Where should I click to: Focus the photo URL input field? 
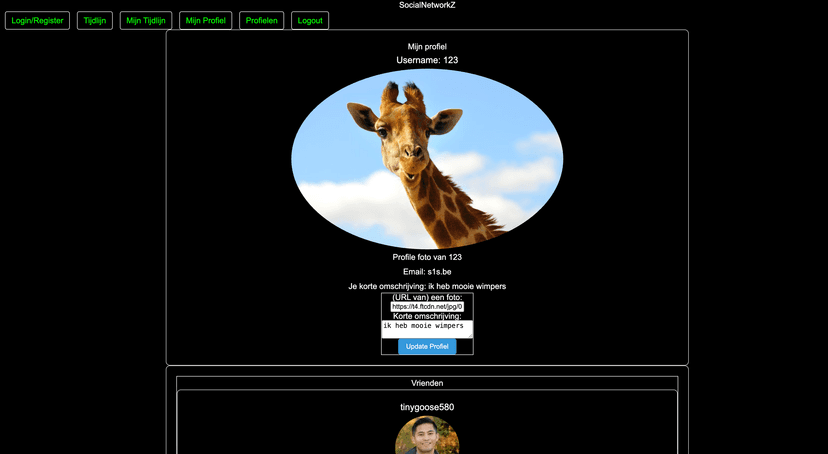tap(427, 306)
